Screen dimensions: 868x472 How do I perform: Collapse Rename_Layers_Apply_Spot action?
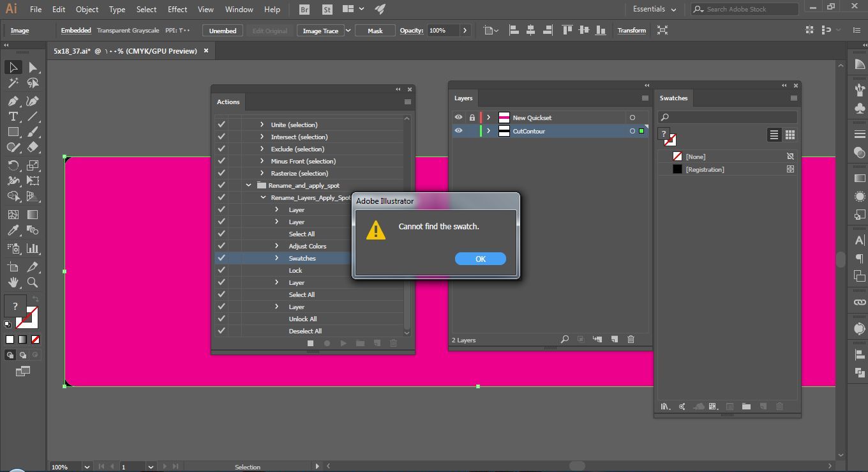(x=263, y=197)
